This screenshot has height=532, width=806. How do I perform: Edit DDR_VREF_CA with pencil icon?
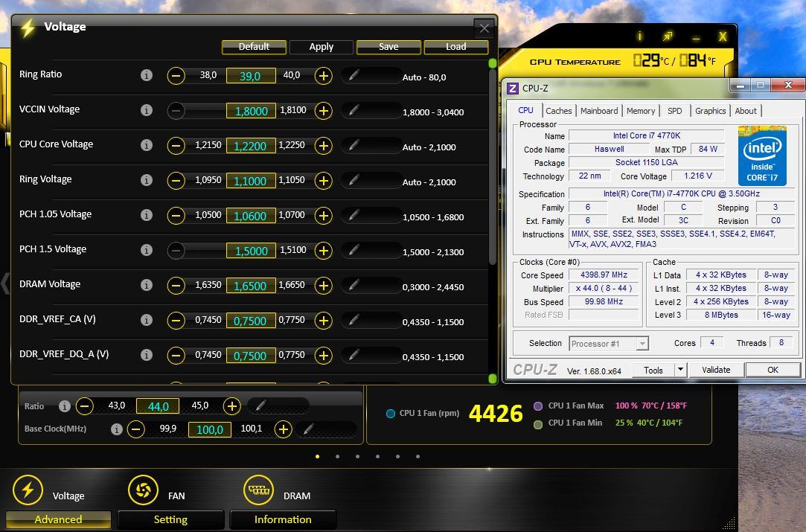click(354, 320)
